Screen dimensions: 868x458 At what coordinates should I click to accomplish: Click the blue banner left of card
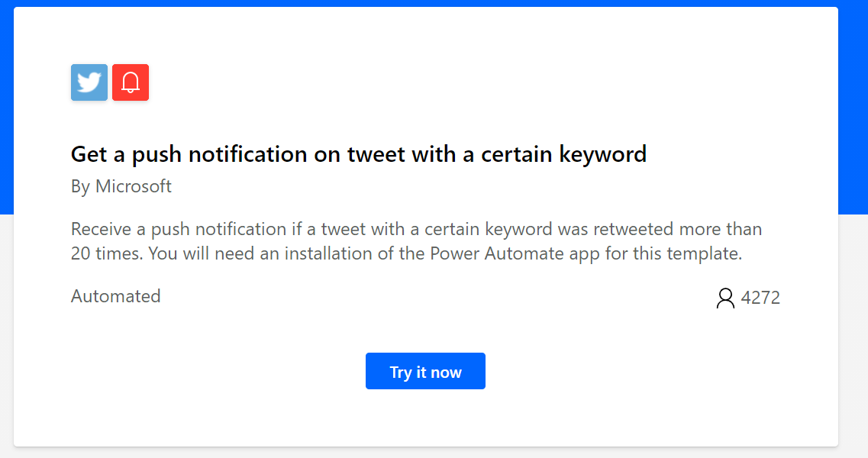(7, 111)
